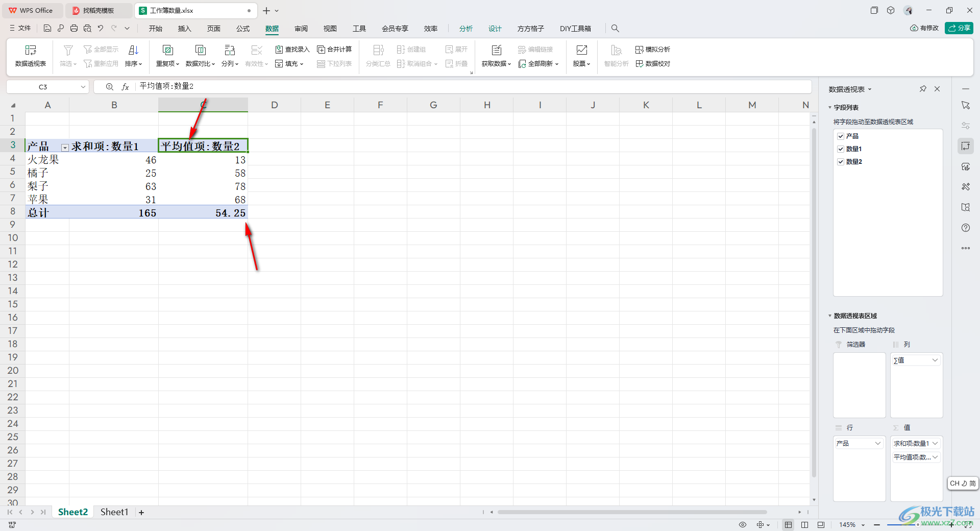Collapse the 字段列表 section
Screen dimensions: 980x531
(830, 108)
